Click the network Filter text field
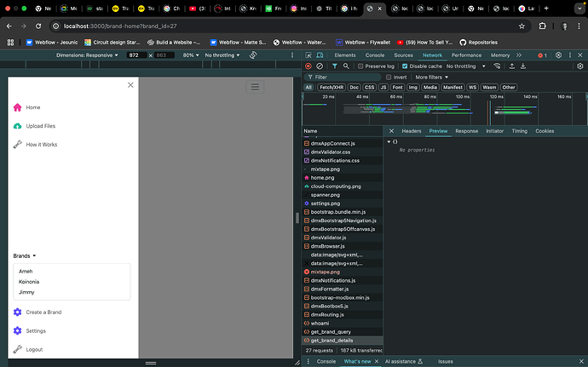The width and height of the screenshot is (588, 367). (343, 77)
